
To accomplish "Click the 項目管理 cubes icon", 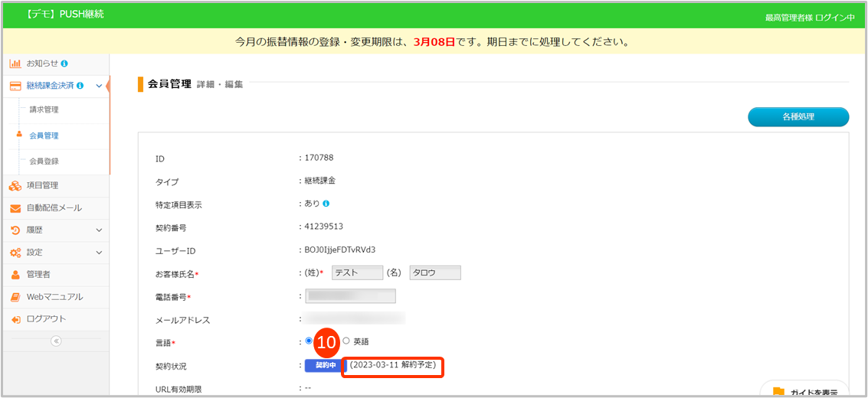I will [15, 185].
